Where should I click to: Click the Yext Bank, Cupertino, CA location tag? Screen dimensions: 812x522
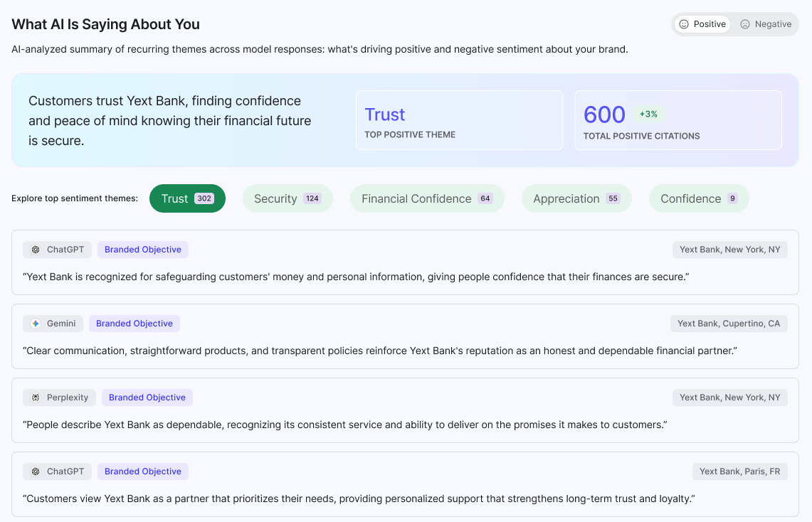tap(729, 324)
